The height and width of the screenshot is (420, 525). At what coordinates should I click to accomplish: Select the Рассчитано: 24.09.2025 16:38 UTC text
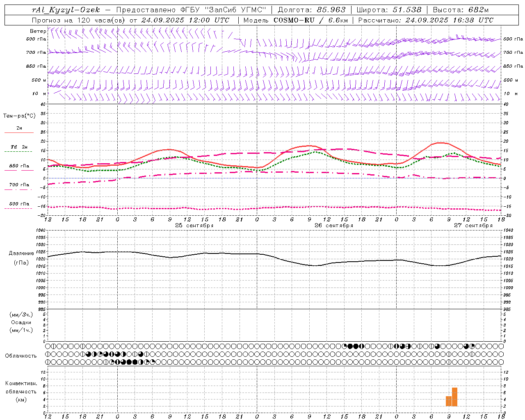[426, 20]
